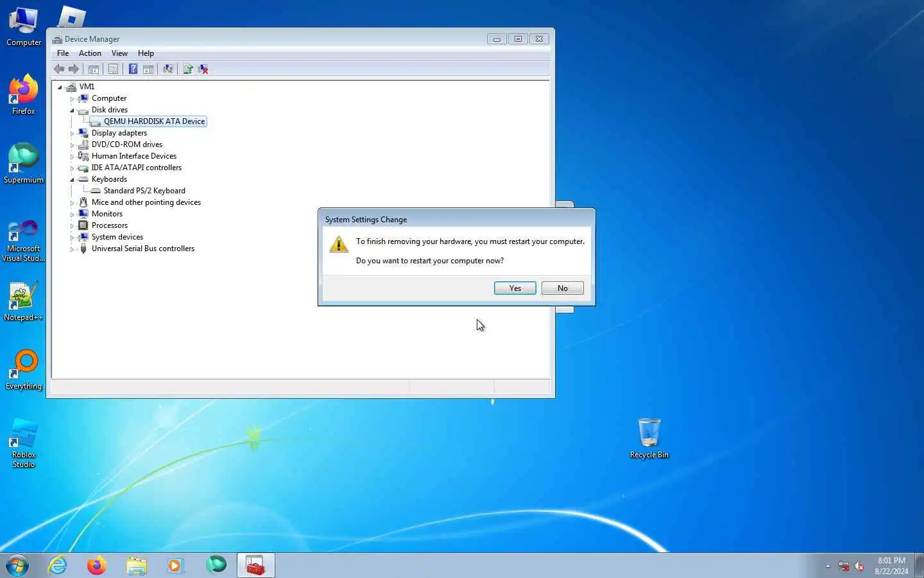The width and height of the screenshot is (924, 578).
Task: Expand Mice and other pointing devices
Action: pyautogui.click(x=72, y=203)
